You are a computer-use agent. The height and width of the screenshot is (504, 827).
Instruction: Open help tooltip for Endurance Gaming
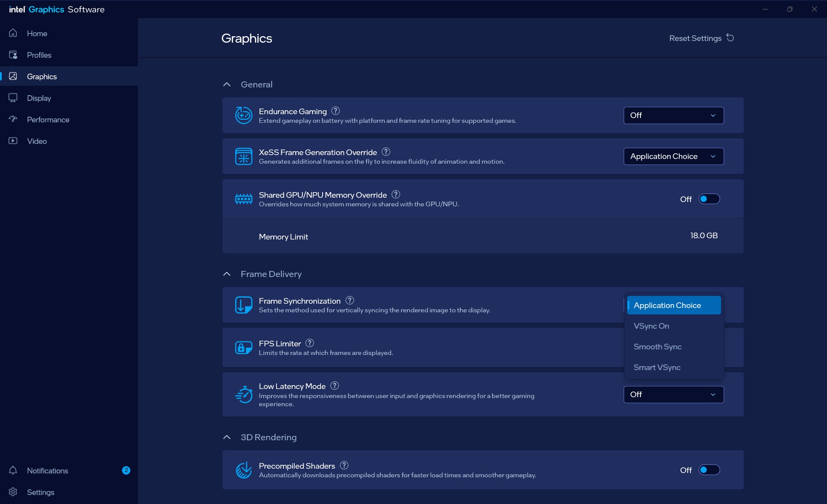(336, 111)
